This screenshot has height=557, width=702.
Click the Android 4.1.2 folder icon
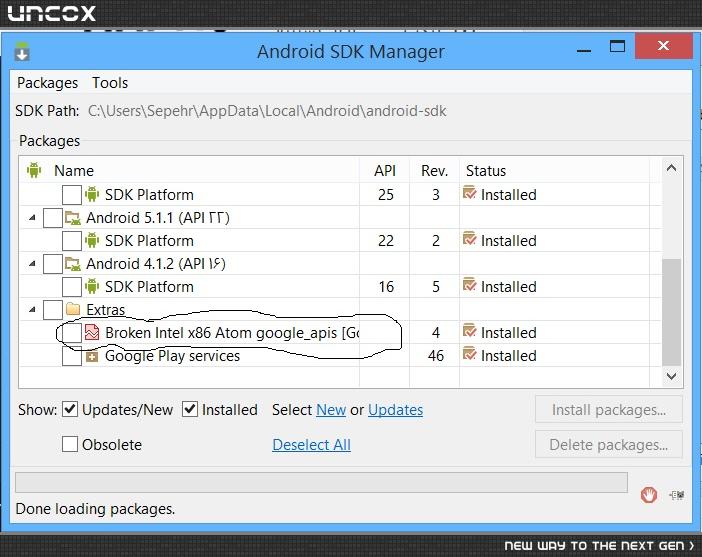point(73,264)
